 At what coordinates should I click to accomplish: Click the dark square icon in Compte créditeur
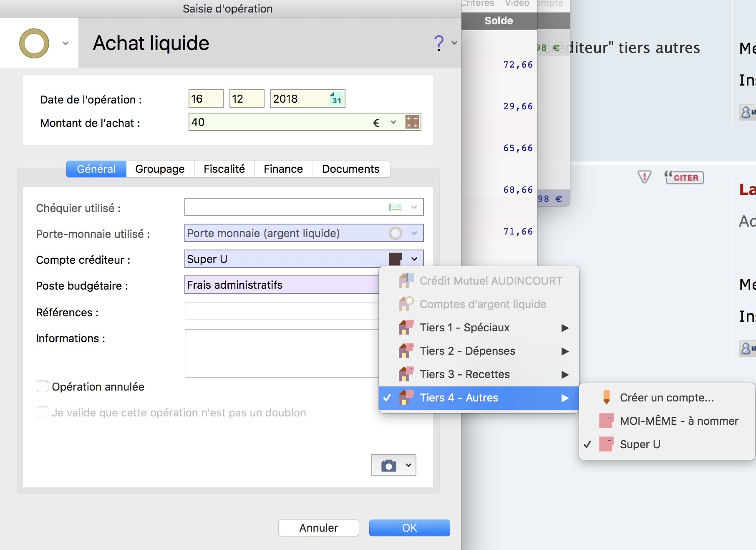pos(396,259)
